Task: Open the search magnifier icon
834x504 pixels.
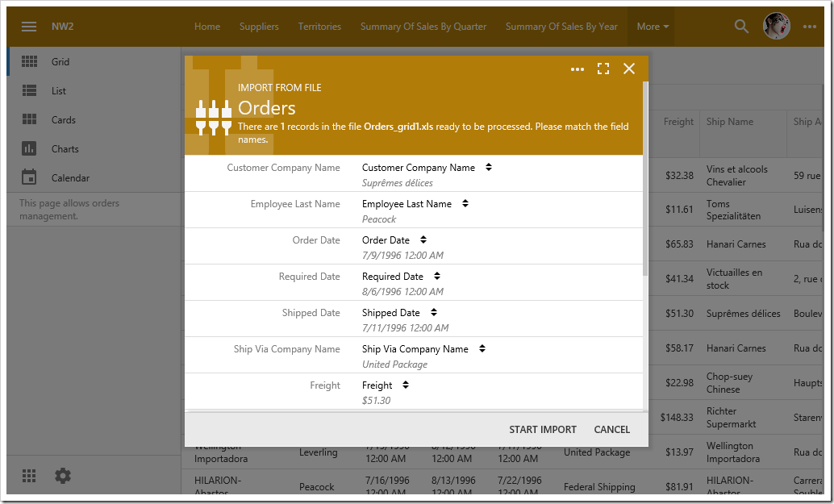Action: [x=741, y=26]
